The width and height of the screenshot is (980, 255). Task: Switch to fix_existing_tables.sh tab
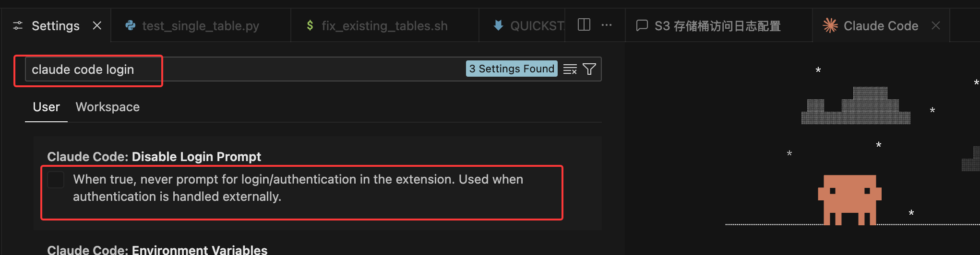(384, 26)
